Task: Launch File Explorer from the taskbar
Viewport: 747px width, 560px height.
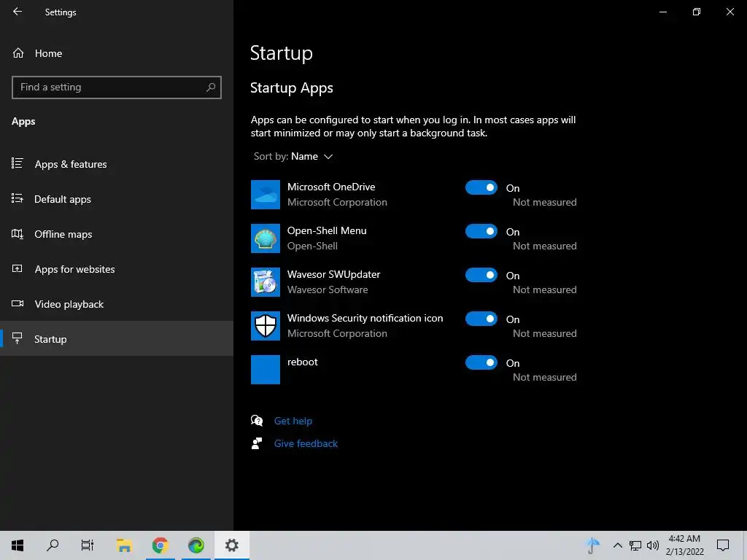Action: pyautogui.click(x=124, y=545)
